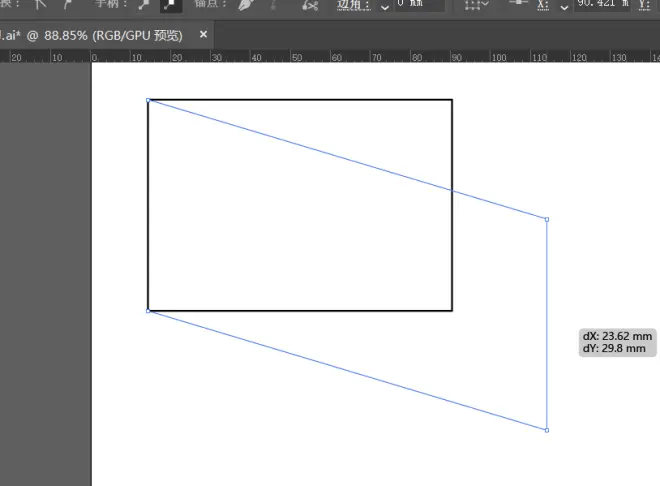Screen dimensions: 660x486
Task: Click lower-right dragged anchor point preview
Action: [547, 430]
